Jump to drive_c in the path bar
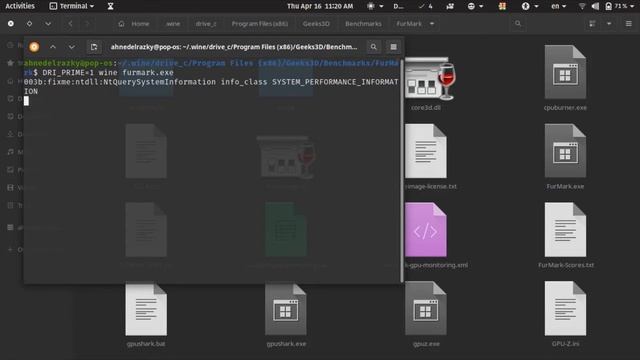 [206, 24]
